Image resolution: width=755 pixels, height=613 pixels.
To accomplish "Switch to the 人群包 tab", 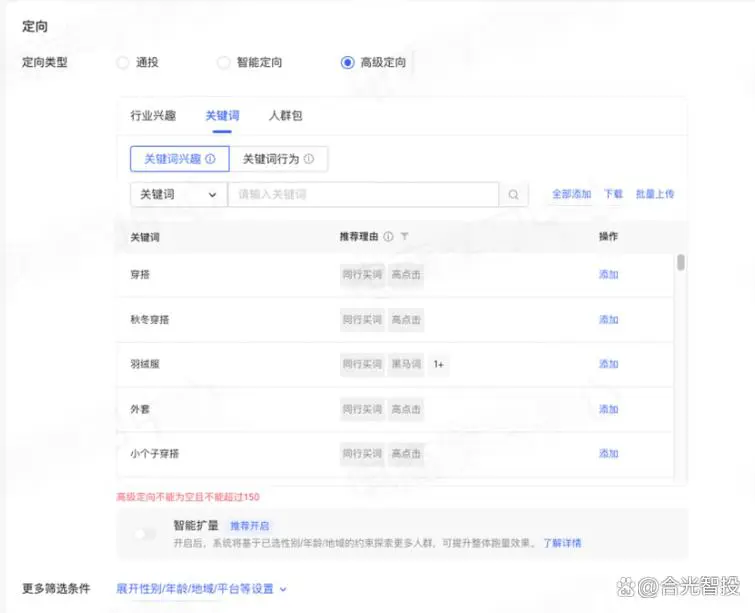I will coord(285,116).
